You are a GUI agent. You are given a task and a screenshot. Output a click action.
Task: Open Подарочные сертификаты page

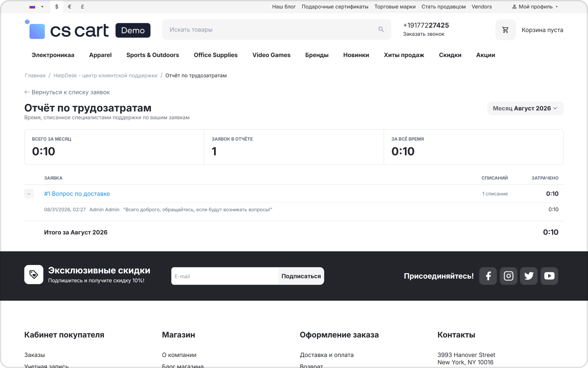pos(335,7)
